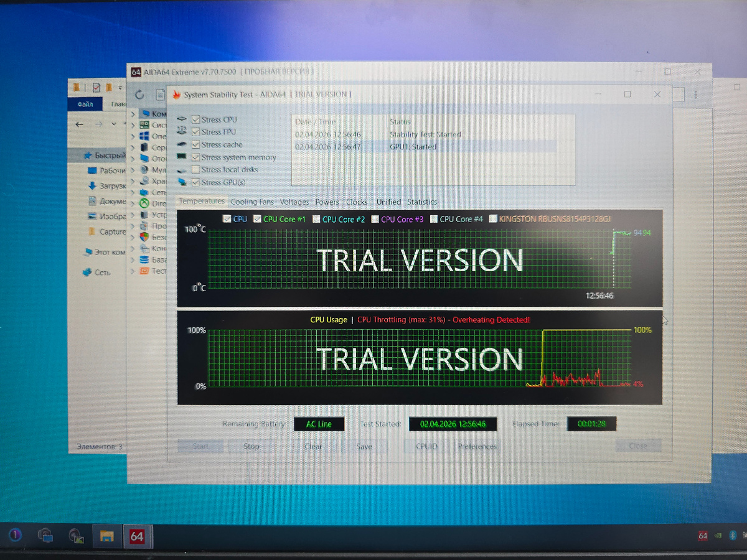Select the 12:56:47 GPU1 Started log row
Screen dimensions: 747x560
(425, 147)
